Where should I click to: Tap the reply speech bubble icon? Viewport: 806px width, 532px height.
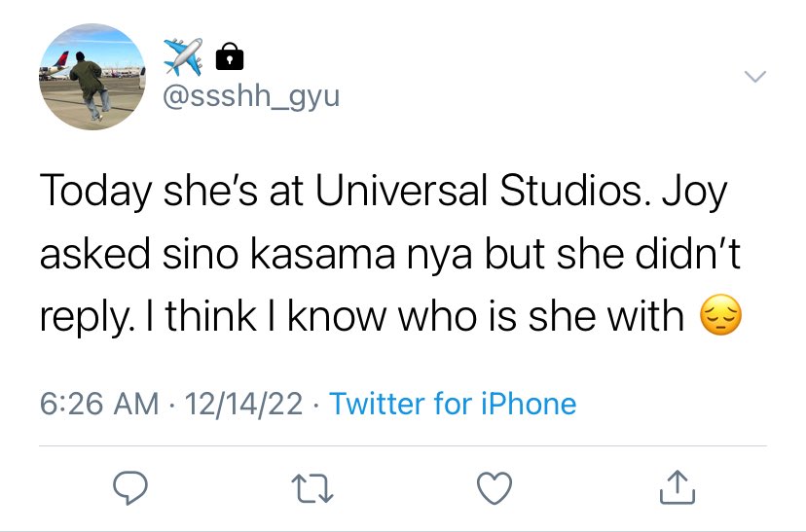[x=130, y=487]
